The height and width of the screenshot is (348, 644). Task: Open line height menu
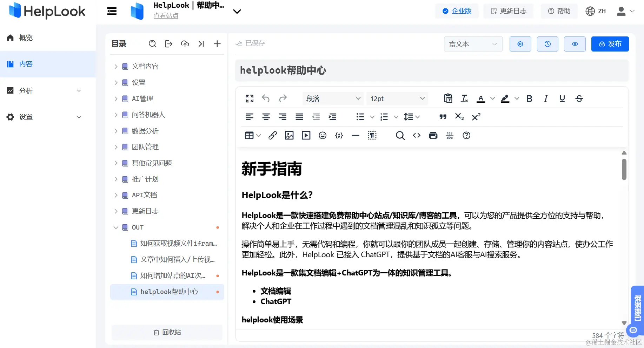coord(412,117)
